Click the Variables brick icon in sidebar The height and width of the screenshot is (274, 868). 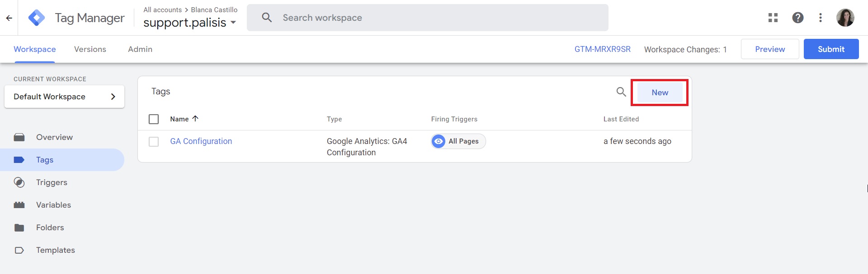[19, 205]
